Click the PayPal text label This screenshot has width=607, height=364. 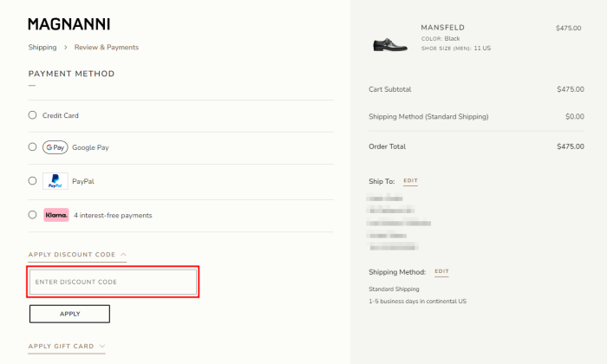pyautogui.click(x=83, y=181)
